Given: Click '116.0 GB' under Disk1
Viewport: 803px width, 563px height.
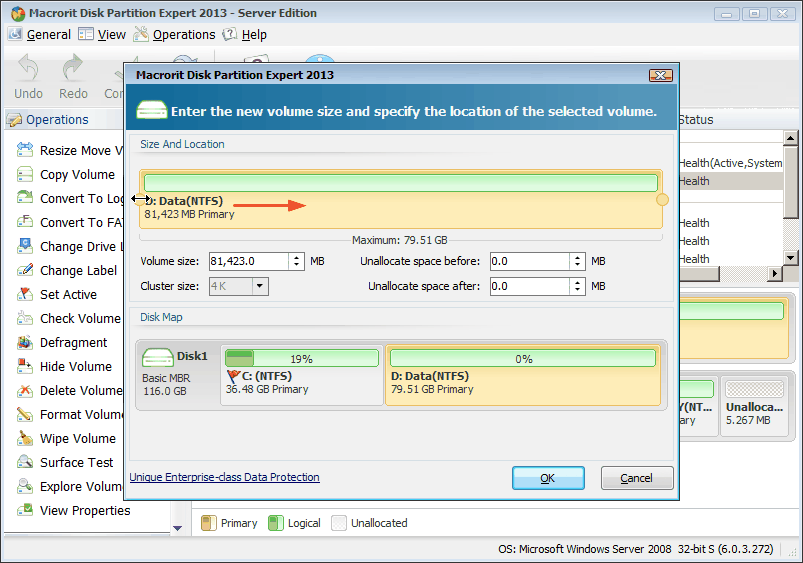Looking at the screenshot, I should point(165,391).
